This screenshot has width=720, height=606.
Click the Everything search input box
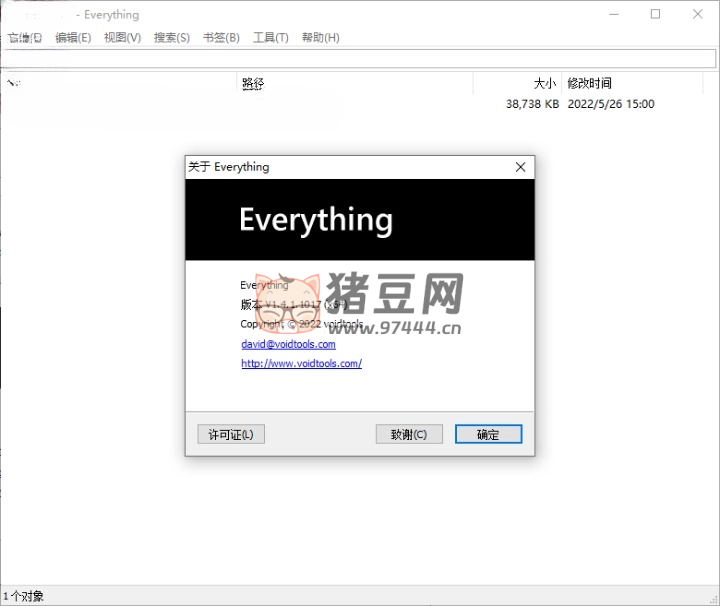tap(358, 58)
